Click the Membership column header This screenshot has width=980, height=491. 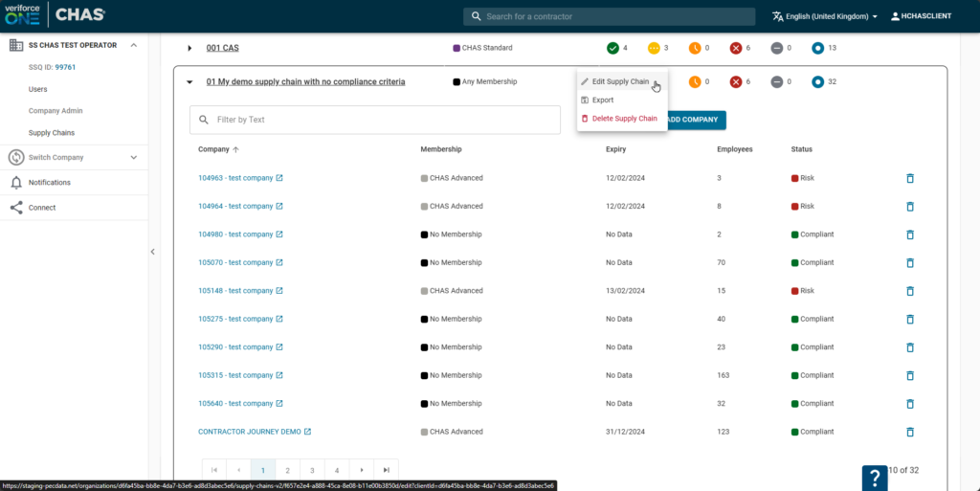tap(441, 149)
